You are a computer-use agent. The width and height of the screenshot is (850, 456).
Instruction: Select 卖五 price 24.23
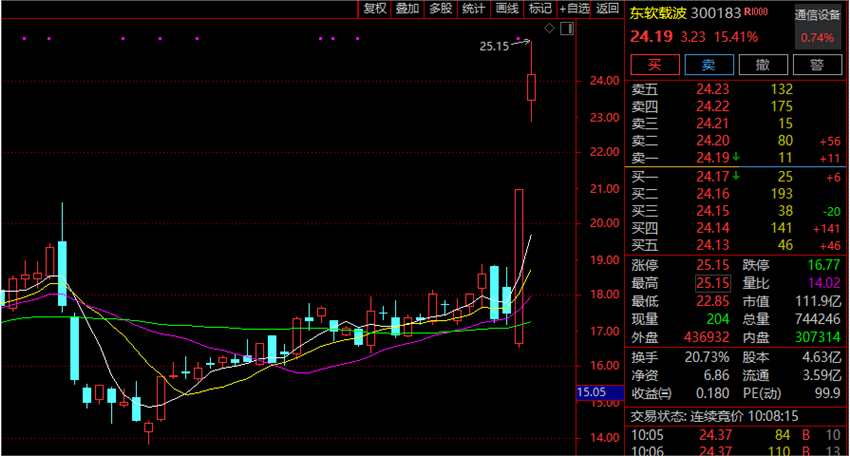(712, 89)
